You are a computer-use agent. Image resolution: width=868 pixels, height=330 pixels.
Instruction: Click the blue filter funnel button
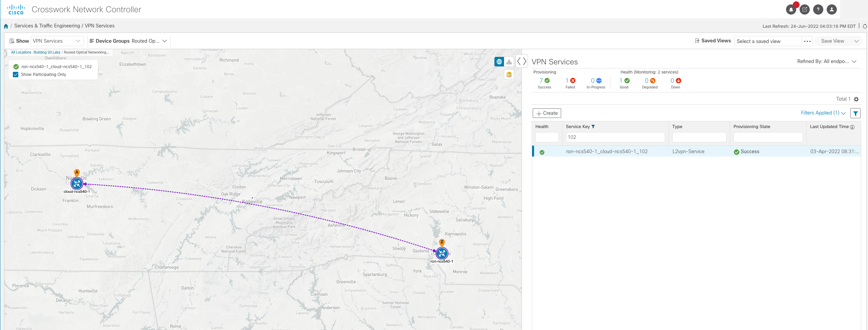click(855, 114)
